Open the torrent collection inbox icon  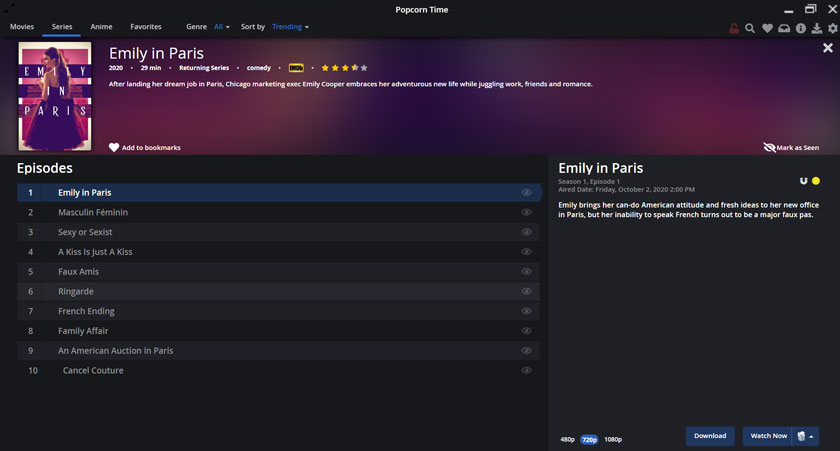click(784, 28)
